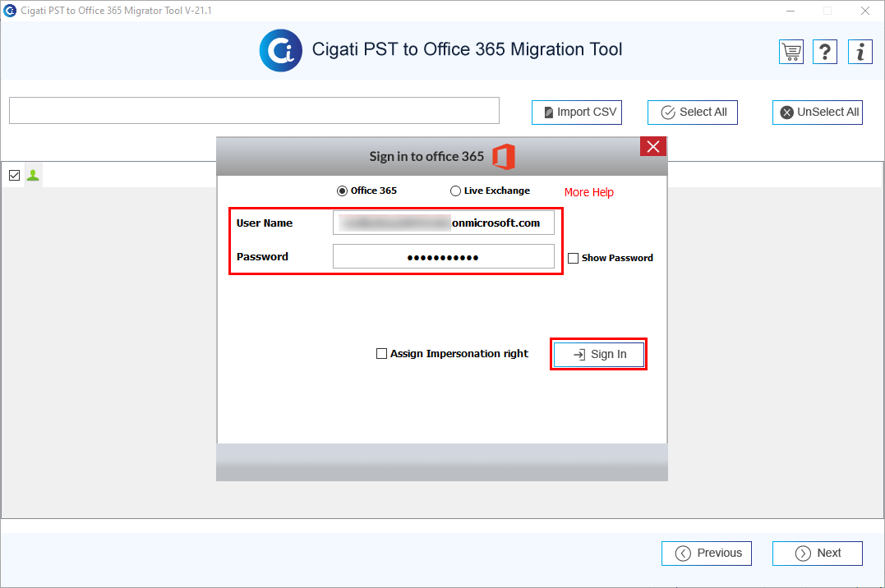Close the Cigati Migrator Tool window
Screen dimensions: 885x588
[865, 11]
